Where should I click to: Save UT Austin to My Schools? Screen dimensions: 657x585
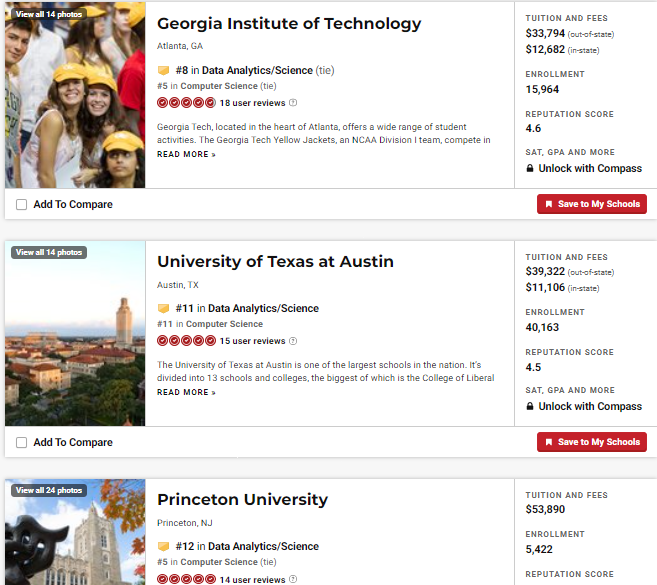tap(592, 442)
